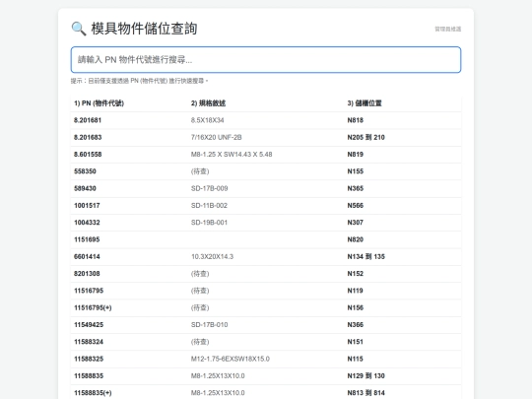532x399 pixels.
Task: Select spec cell 7/16X20 UNF-2B
Action: (x=216, y=137)
